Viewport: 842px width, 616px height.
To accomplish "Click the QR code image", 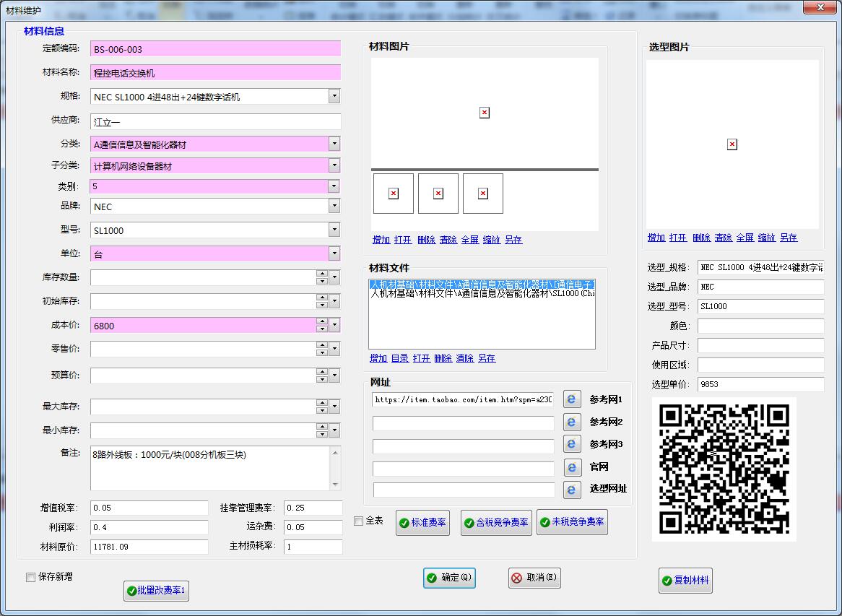I will pos(724,469).
